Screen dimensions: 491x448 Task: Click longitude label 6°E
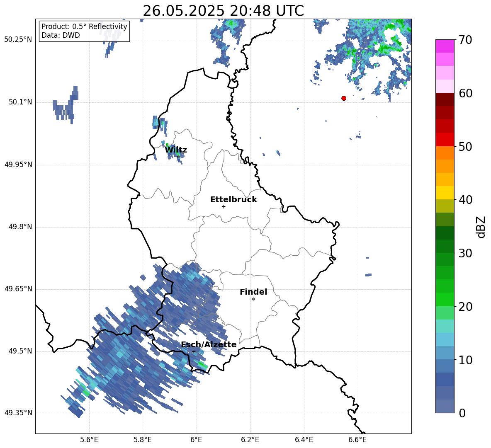196,440
